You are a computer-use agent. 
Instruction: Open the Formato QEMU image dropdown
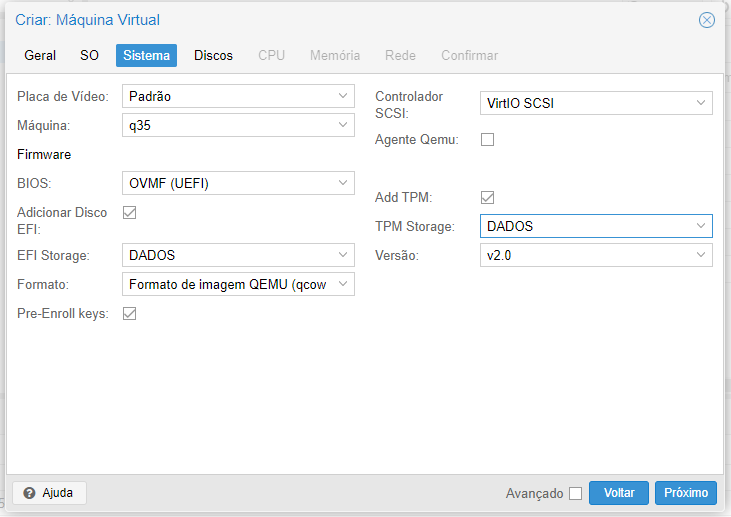(x=238, y=284)
